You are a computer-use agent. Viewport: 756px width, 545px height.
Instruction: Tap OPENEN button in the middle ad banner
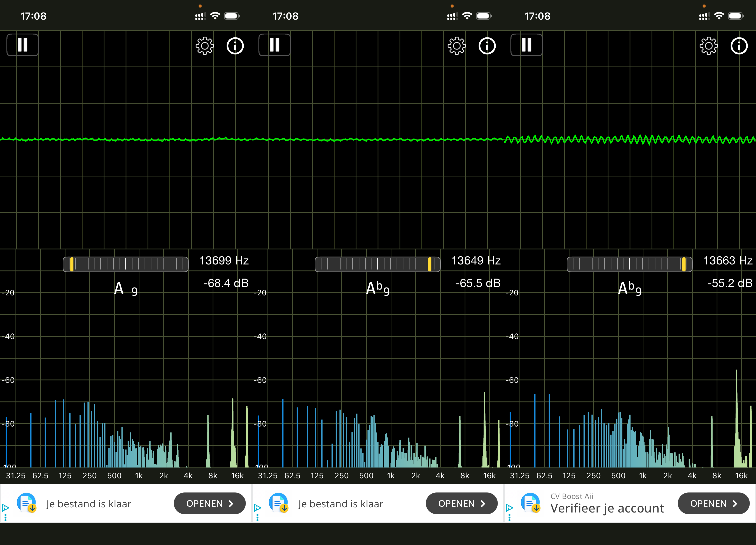[x=462, y=503]
